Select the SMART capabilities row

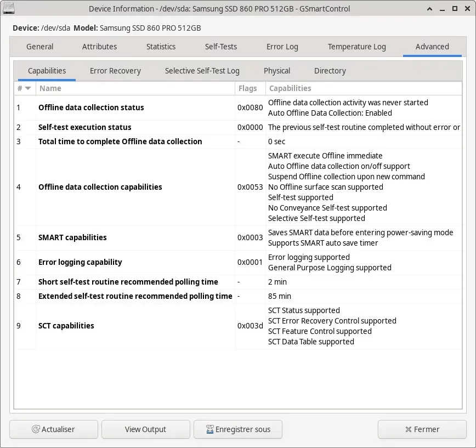pyautogui.click(x=238, y=237)
